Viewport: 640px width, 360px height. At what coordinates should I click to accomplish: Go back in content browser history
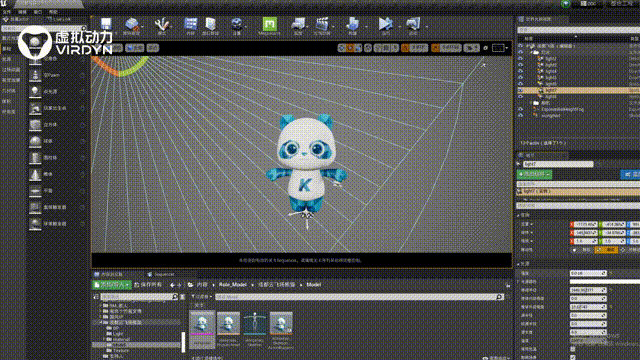172,285
